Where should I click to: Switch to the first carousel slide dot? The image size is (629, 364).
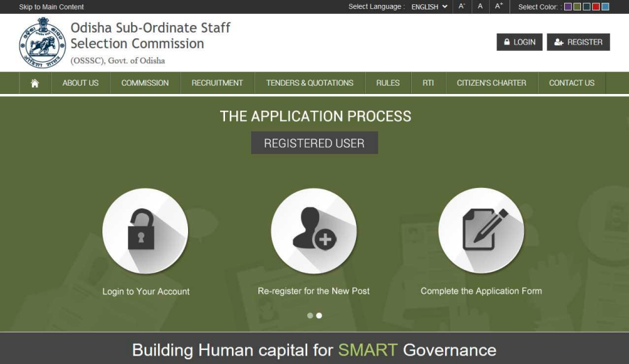(310, 315)
